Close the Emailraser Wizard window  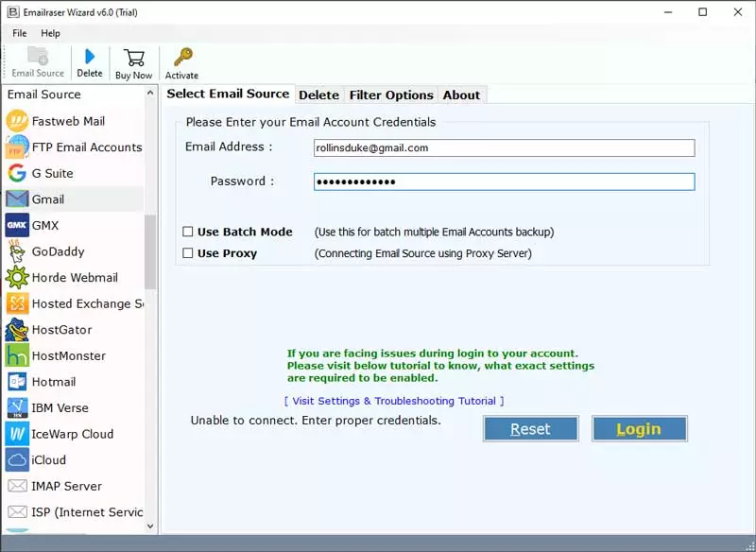point(738,12)
